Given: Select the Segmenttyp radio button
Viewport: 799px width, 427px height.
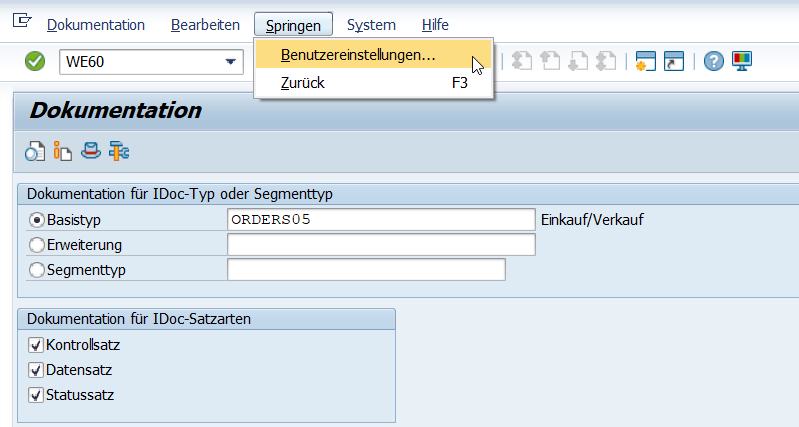Looking at the screenshot, I should tap(37, 270).
